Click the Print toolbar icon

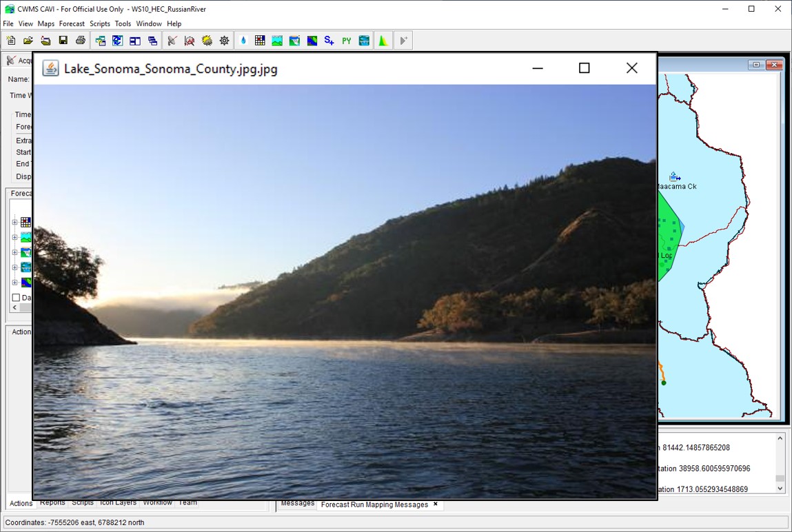(81, 41)
